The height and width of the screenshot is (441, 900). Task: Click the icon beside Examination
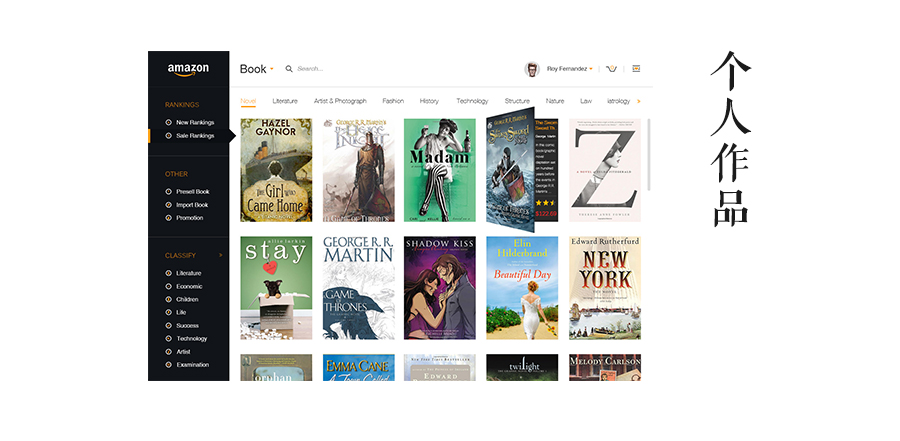point(169,365)
